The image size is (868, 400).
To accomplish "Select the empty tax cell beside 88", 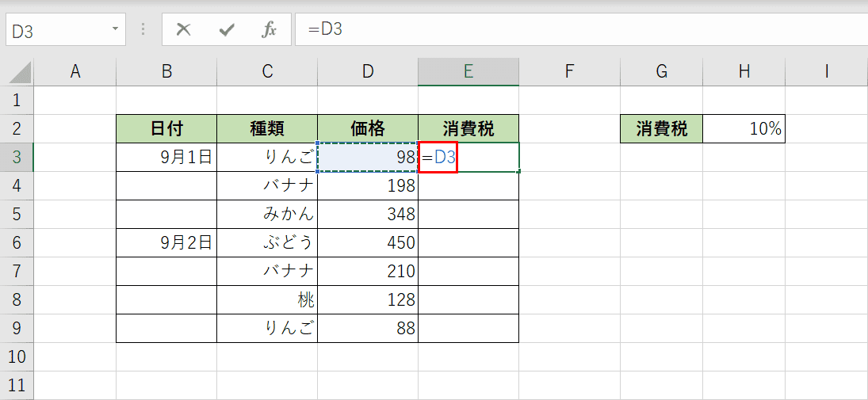I will (468, 330).
